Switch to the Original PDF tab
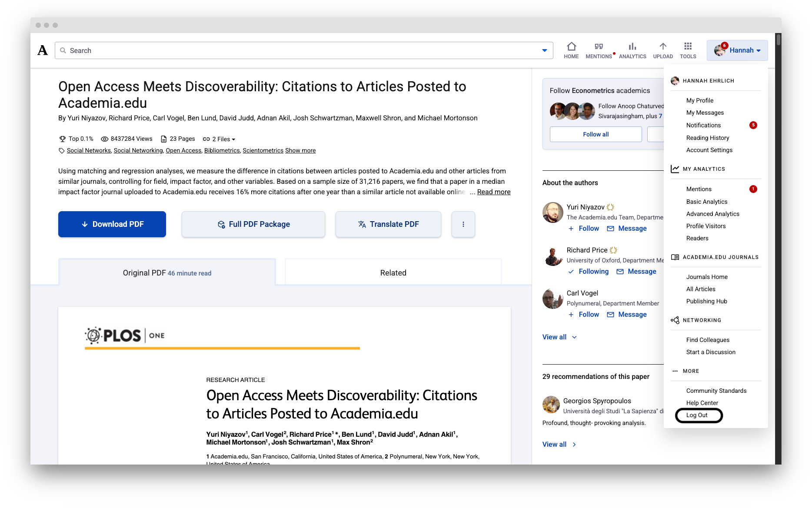This screenshot has height=508, width=812. 167,273
